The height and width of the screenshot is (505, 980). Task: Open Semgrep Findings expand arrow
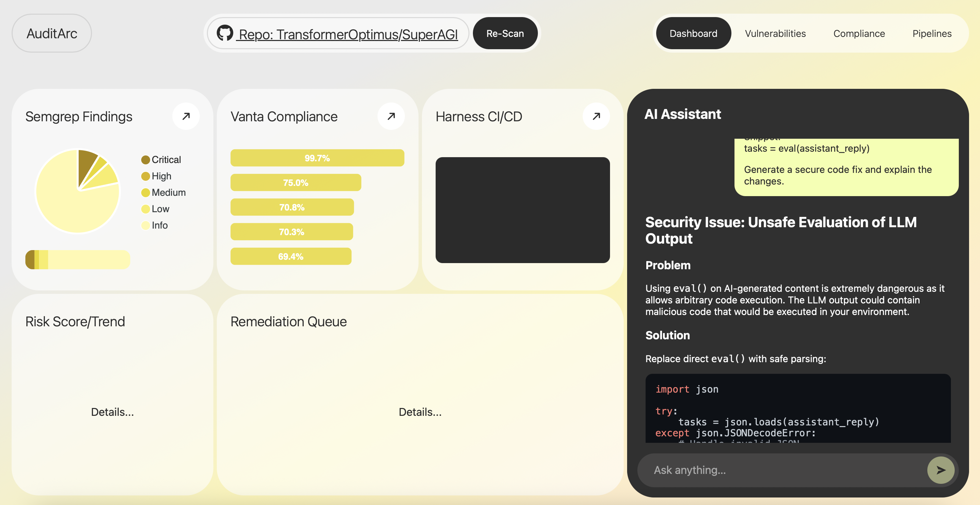(x=186, y=116)
